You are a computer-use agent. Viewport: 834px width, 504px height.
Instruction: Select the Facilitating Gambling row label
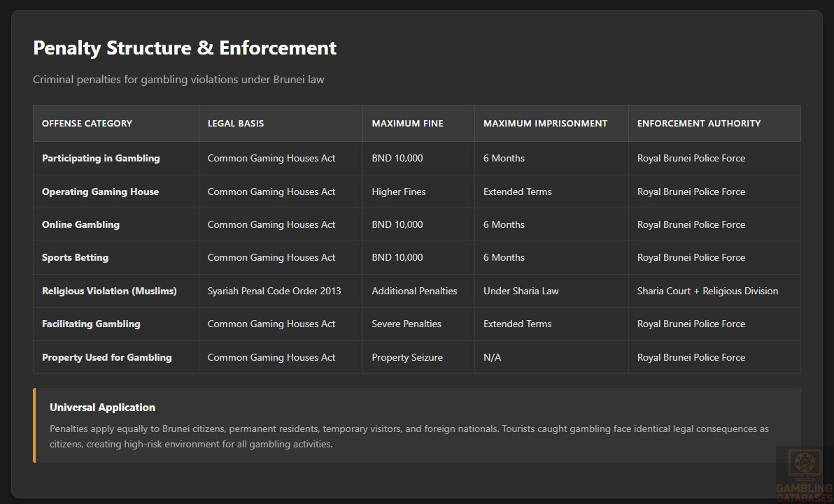click(x=91, y=324)
